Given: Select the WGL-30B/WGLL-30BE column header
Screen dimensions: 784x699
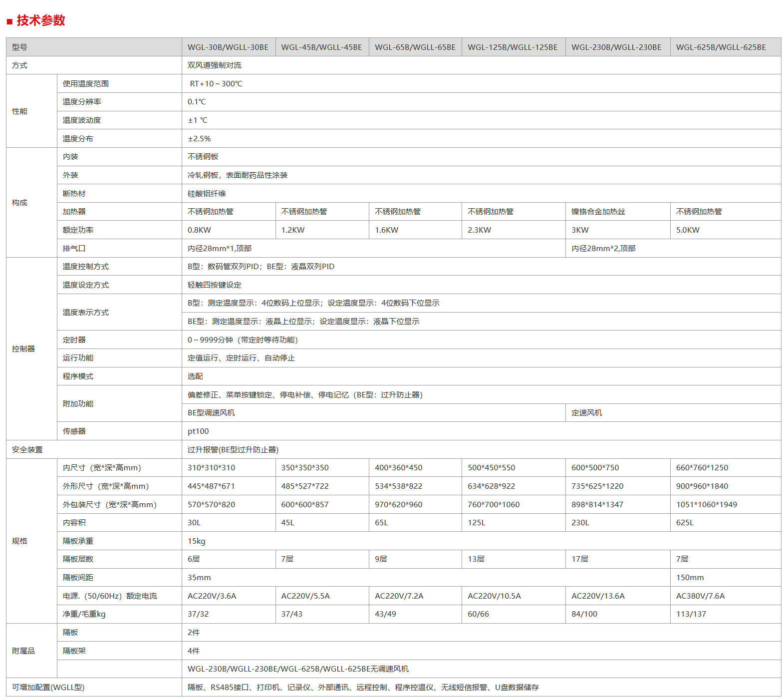Looking at the screenshot, I should point(228,47).
